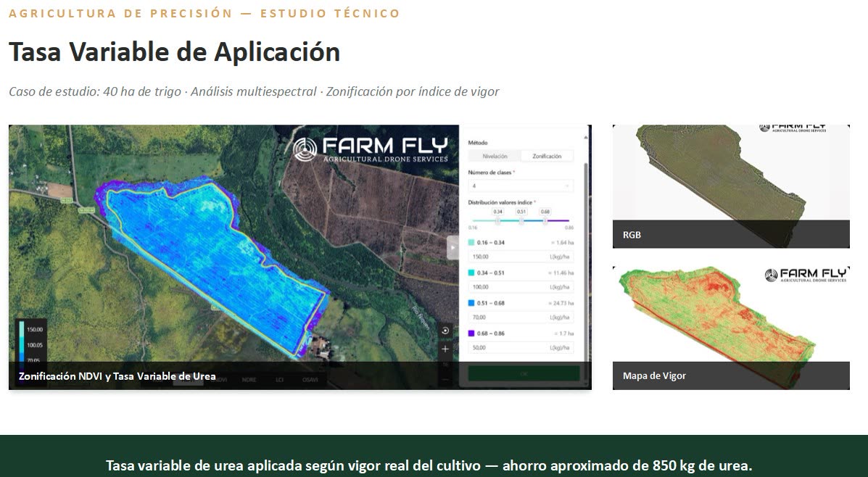Image resolution: width=868 pixels, height=477 pixels.
Task: Select the LCI index tab under the map
Action: [280, 380]
